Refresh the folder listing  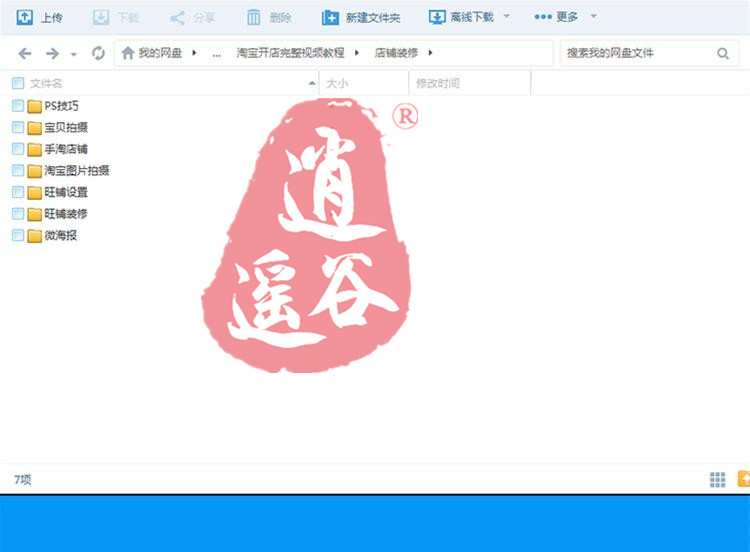(x=99, y=53)
